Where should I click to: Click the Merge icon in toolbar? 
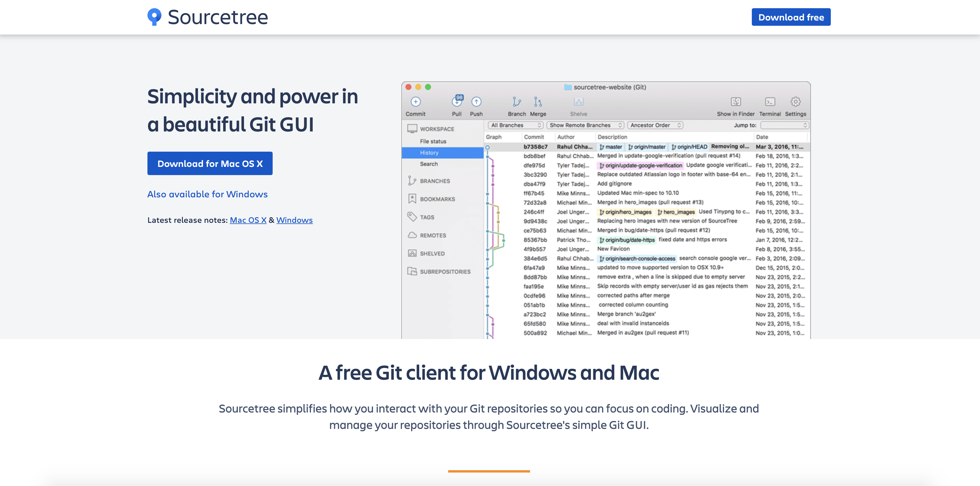[538, 102]
